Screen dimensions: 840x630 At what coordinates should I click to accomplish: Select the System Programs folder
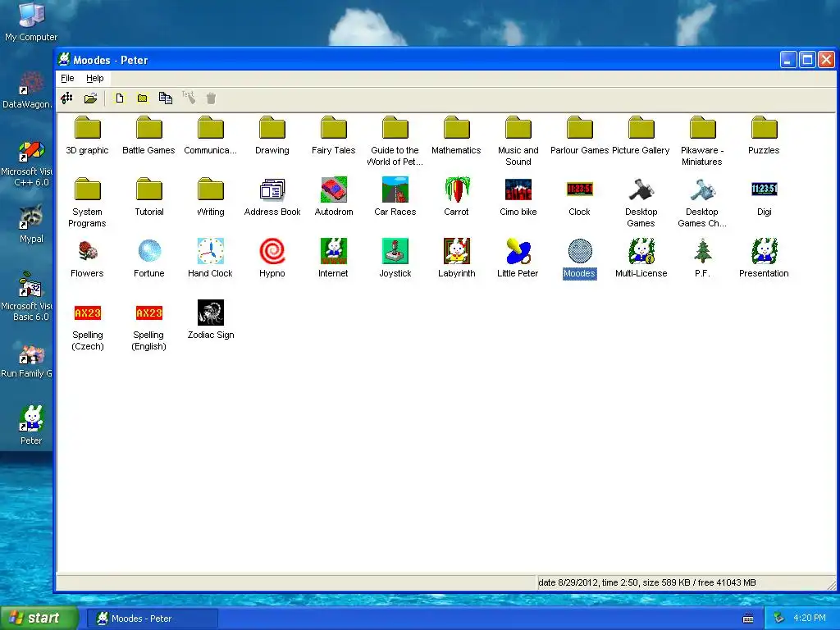tap(87, 189)
